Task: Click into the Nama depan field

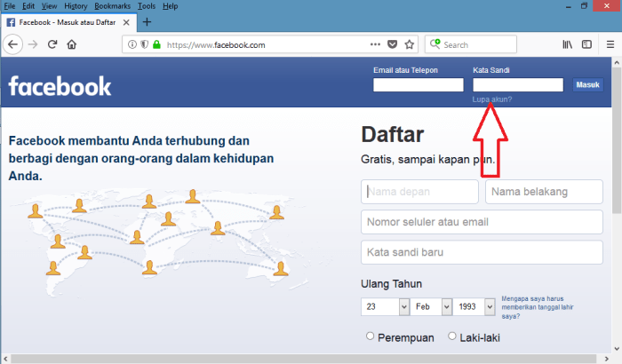Action: (419, 192)
